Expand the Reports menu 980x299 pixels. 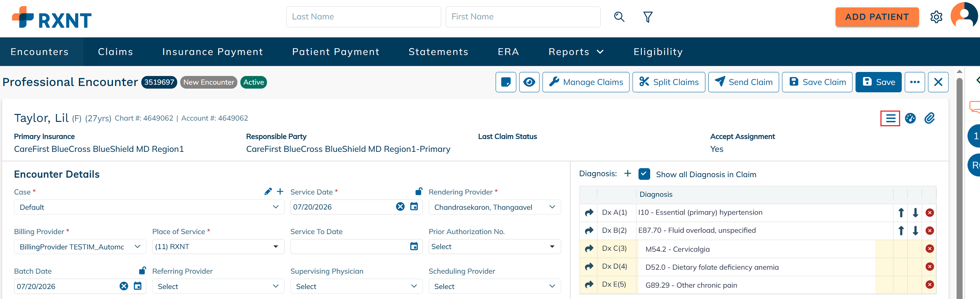coord(576,52)
